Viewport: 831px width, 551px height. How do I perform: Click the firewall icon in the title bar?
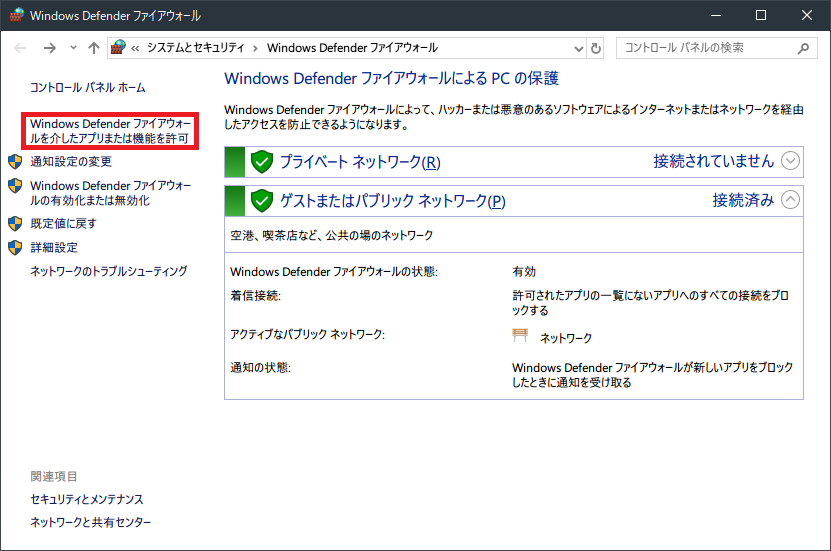pos(17,15)
